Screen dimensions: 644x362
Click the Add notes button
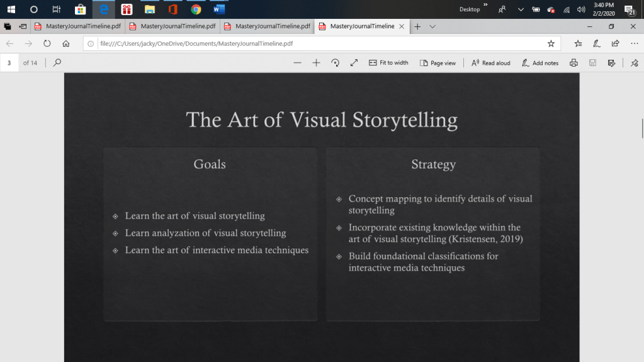pyautogui.click(x=540, y=63)
